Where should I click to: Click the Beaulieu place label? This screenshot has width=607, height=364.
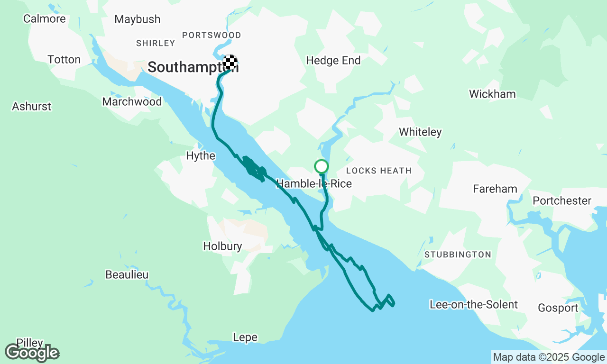[127, 274]
